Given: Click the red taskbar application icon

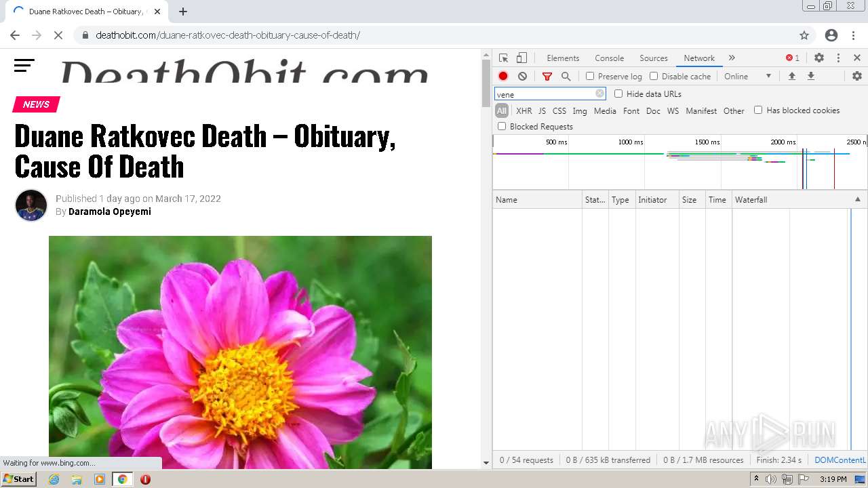Looking at the screenshot, I should click(x=145, y=479).
